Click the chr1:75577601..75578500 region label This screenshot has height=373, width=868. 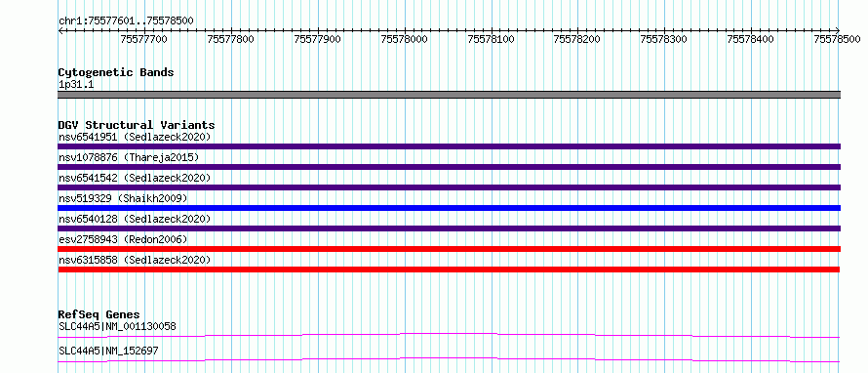pos(126,21)
